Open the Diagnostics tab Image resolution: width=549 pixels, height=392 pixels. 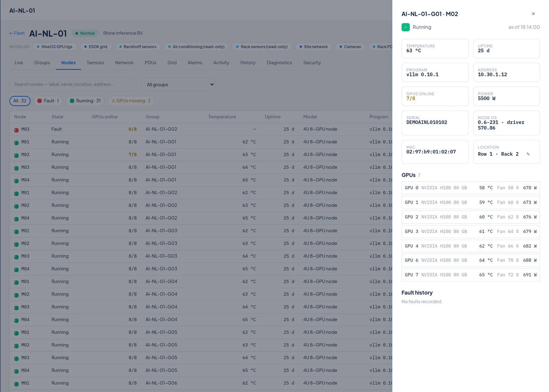279,63
